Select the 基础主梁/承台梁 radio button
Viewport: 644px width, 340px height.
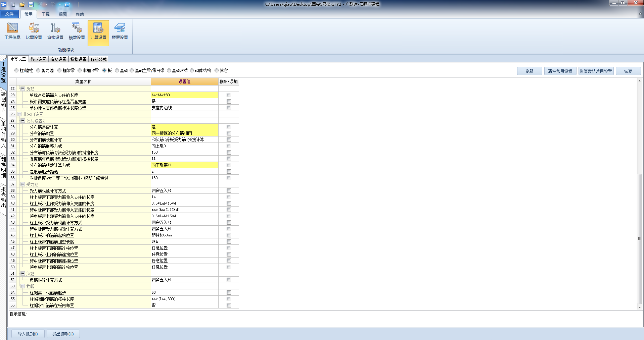point(132,70)
